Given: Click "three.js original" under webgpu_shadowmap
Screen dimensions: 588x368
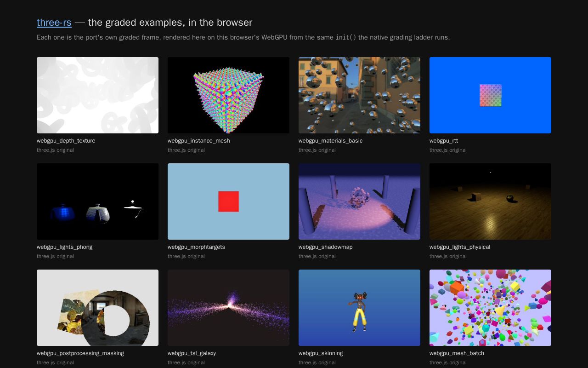Looking at the screenshot, I should [317, 256].
